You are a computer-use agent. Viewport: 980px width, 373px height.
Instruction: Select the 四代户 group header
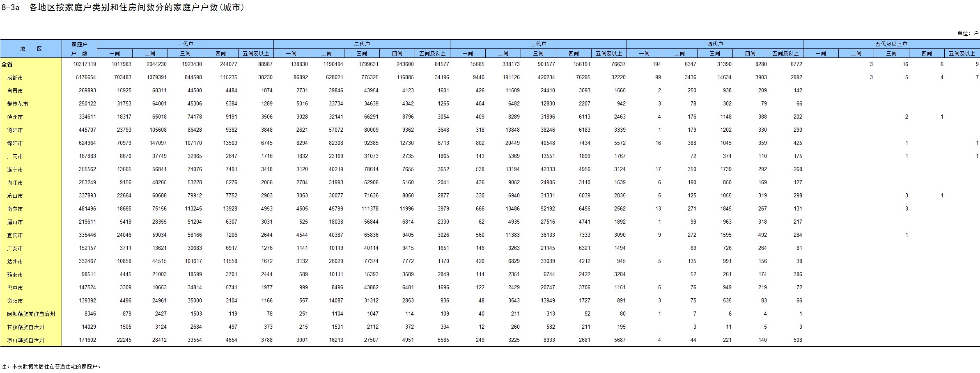coord(715,44)
